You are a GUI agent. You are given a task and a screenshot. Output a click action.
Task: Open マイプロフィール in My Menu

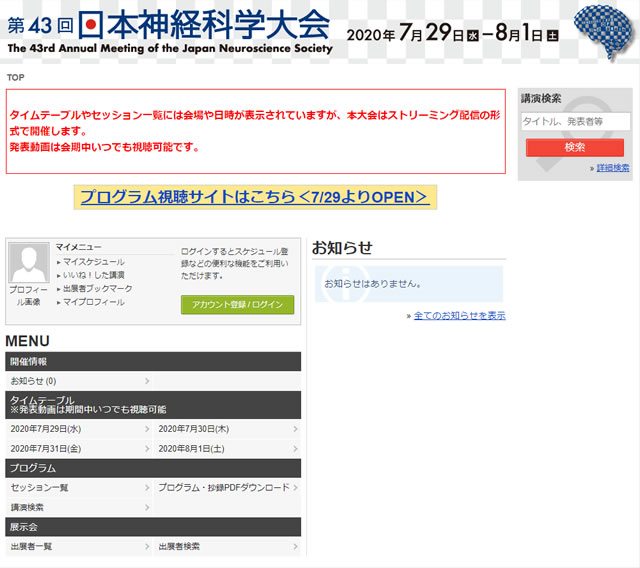tap(93, 302)
